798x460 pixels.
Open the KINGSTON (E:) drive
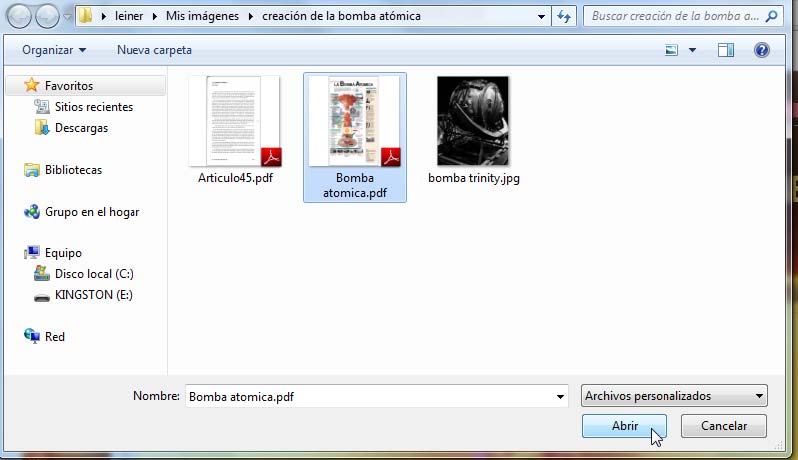pos(93,295)
